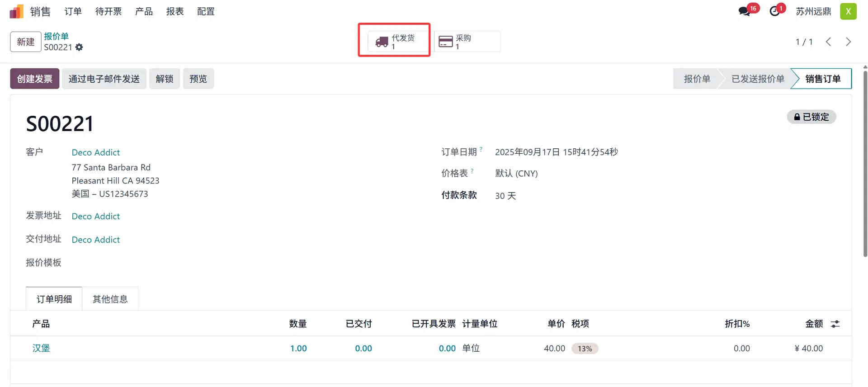
Task: Go to the next record arrow
Action: click(848, 42)
